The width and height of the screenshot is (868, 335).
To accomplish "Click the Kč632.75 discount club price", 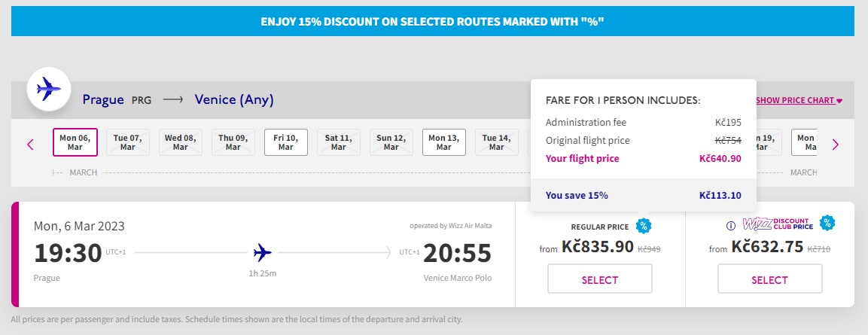I will tap(767, 246).
